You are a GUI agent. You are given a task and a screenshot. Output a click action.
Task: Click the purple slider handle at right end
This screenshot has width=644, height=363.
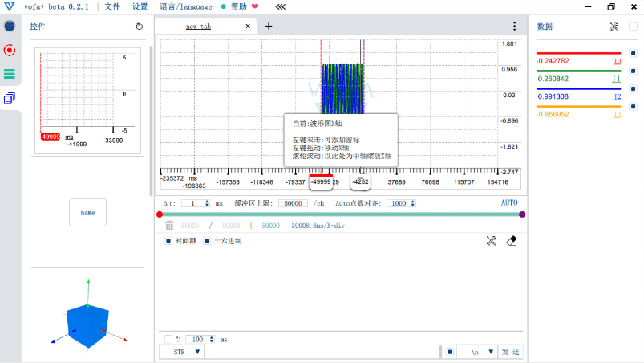coord(522,214)
